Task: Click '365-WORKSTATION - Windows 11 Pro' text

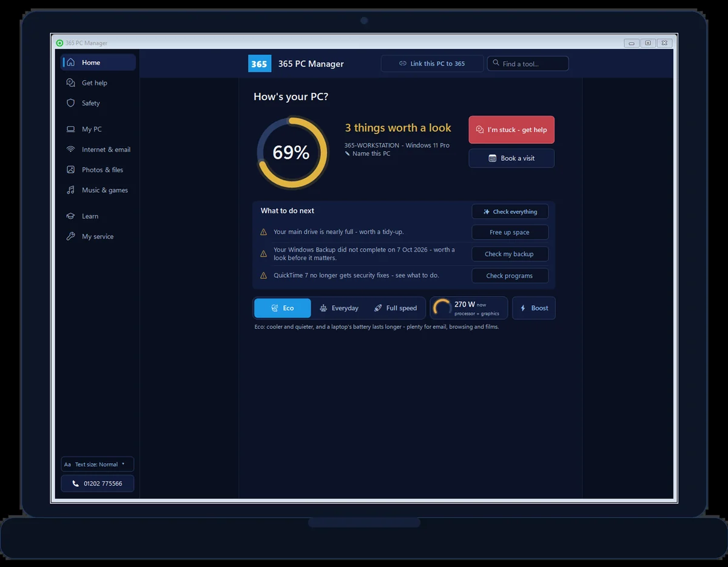Action: 397,146
